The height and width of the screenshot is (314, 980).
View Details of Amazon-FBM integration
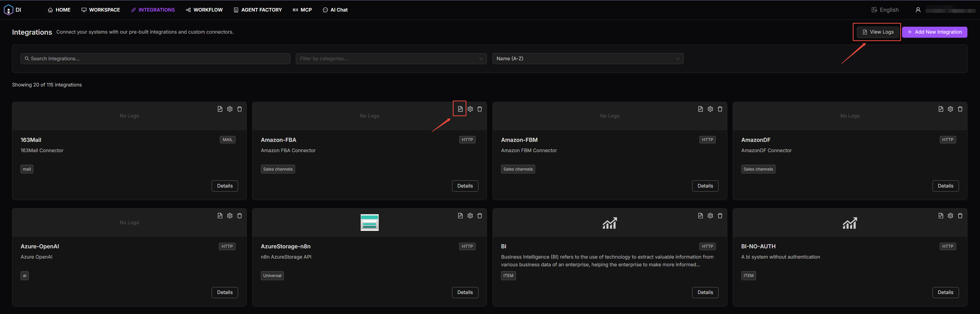coord(705,186)
